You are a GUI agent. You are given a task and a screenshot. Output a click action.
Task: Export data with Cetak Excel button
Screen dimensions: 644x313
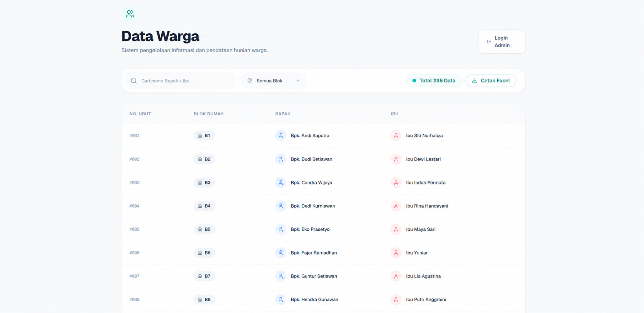pyautogui.click(x=491, y=81)
